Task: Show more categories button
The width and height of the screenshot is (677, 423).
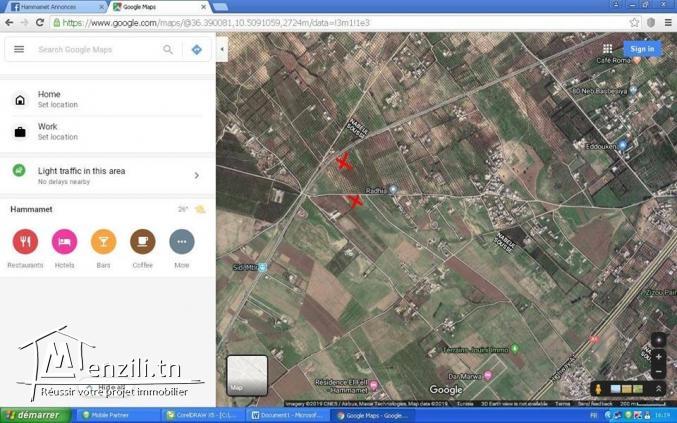Action: tap(181, 242)
